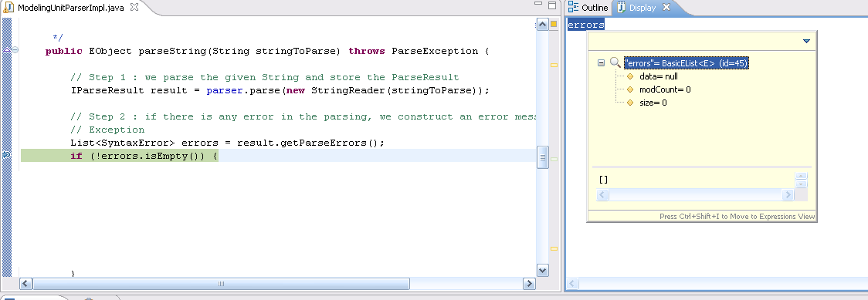This screenshot has width=868, height=300.
Task: Click editor horizontal scrollbar left arrow
Action: pyautogui.click(x=26, y=284)
